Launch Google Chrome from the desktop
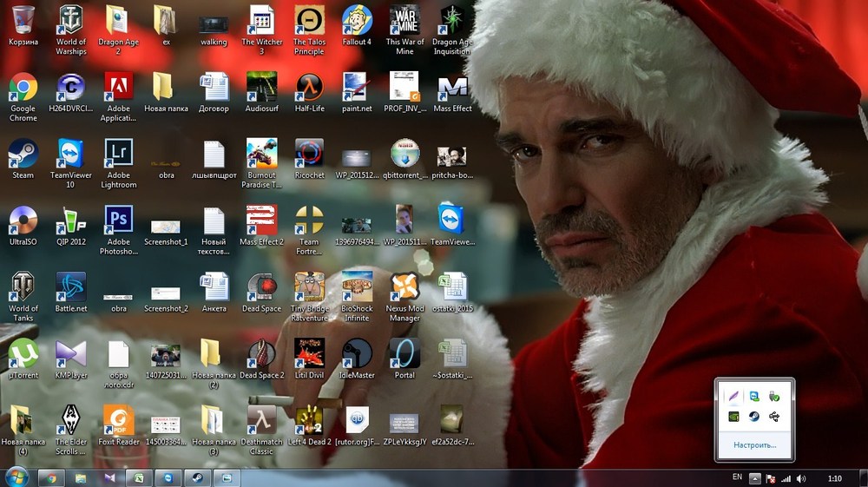Image resolution: width=868 pixels, height=487 pixels. [x=23, y=88]
